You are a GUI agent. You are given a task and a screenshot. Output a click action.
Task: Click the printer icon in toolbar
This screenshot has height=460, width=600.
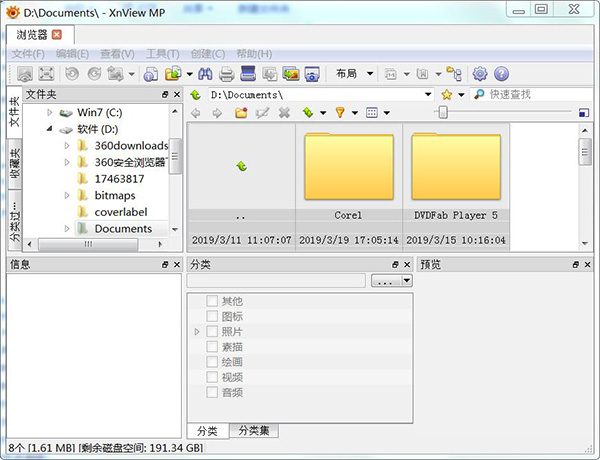pyautogui.click(x=227, y=73)
